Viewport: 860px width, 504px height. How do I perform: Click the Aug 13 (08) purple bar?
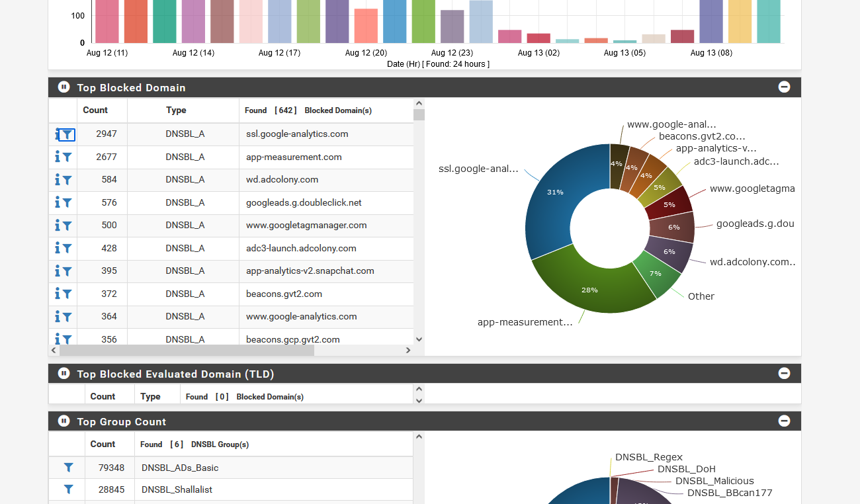pos(711,21)
